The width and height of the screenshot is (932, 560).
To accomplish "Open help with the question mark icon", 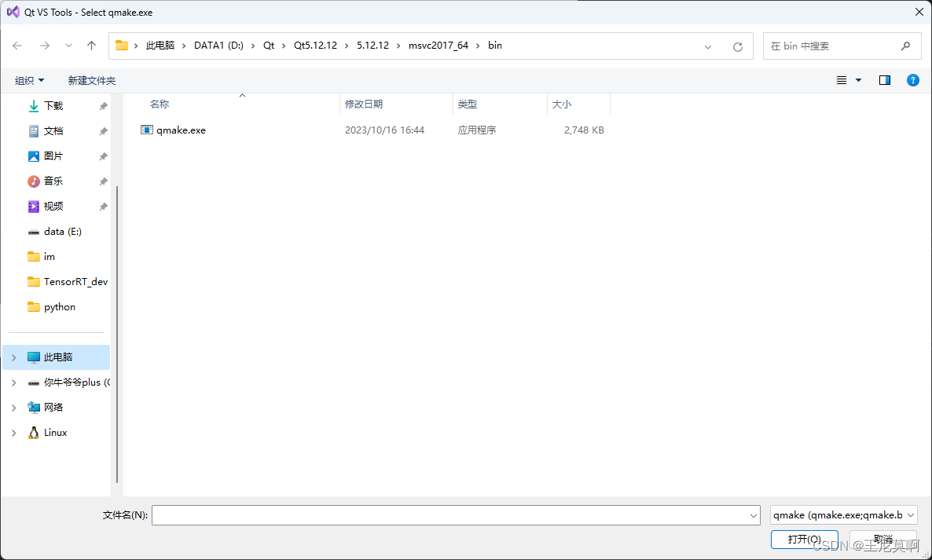I will 913,80.
